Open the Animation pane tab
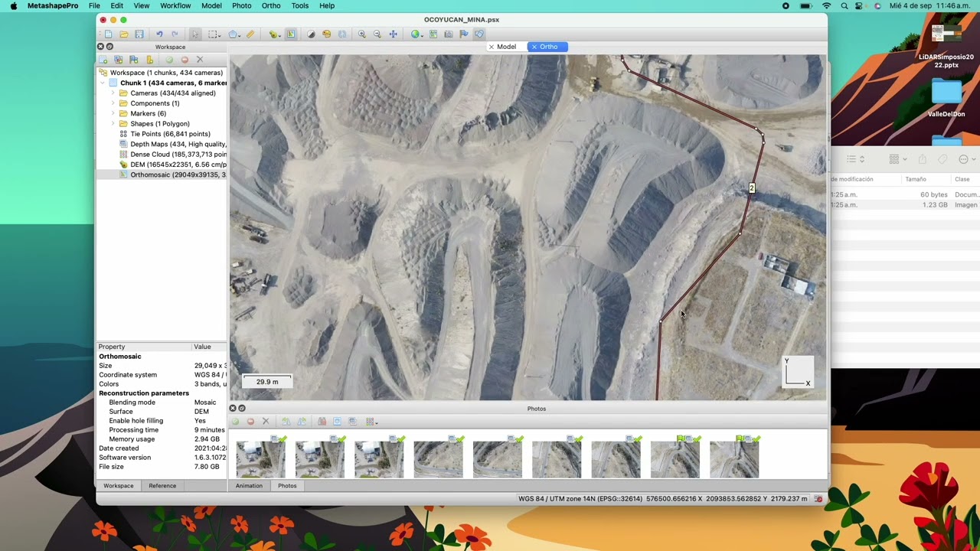 [249, 486]
